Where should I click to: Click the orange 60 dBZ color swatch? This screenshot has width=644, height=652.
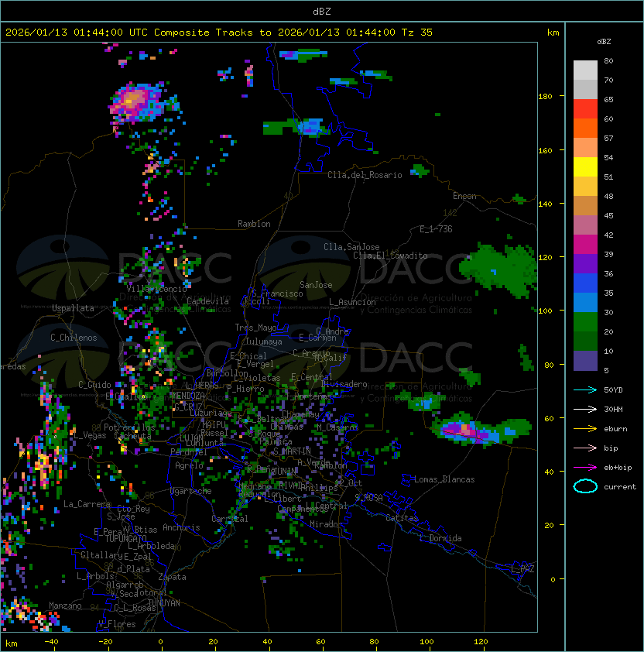click(585, 128)
